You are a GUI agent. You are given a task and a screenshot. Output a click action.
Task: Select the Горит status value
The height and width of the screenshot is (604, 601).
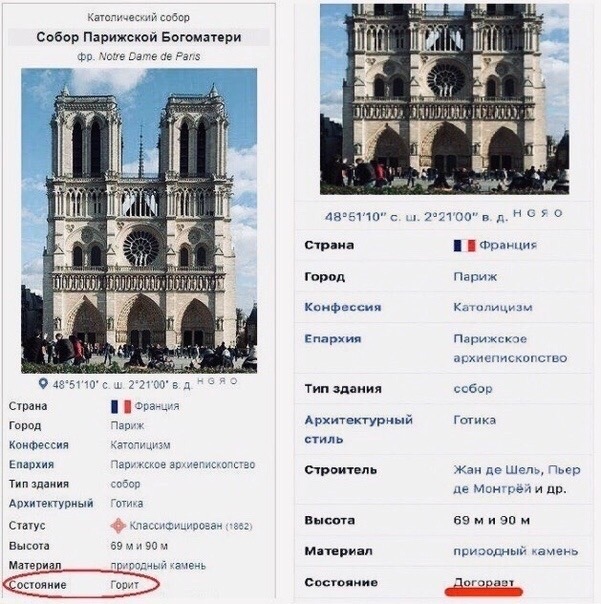[124, 585]
